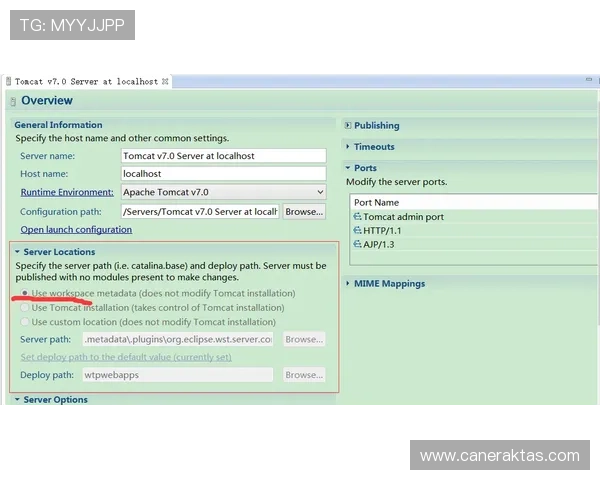Expand the Timeouts section

(x=348, y=147)
